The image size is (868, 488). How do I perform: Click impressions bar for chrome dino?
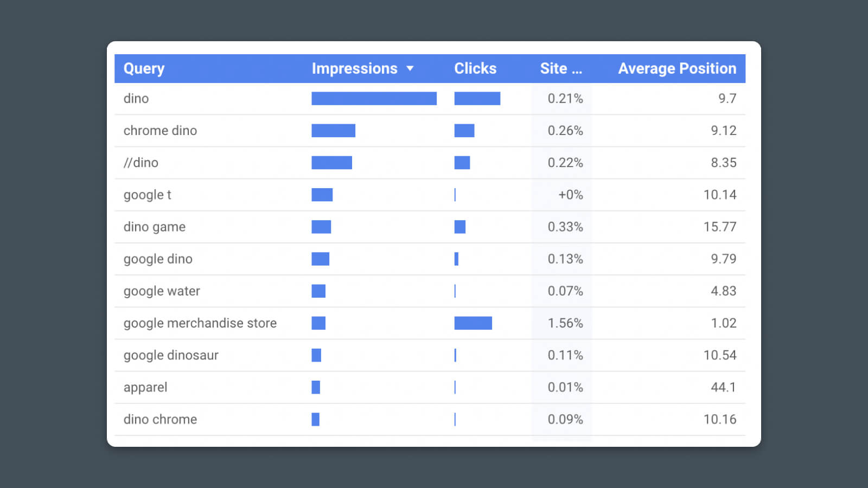click(333, 131)
